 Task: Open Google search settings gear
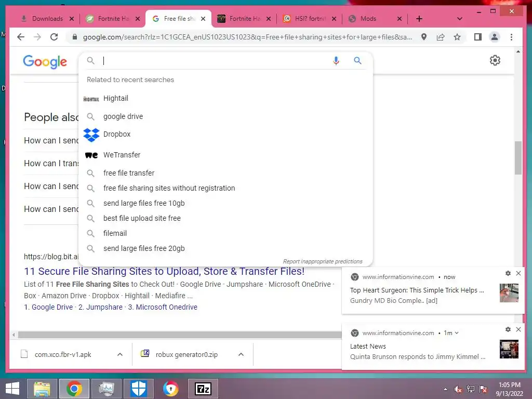(x=495, y=60)
